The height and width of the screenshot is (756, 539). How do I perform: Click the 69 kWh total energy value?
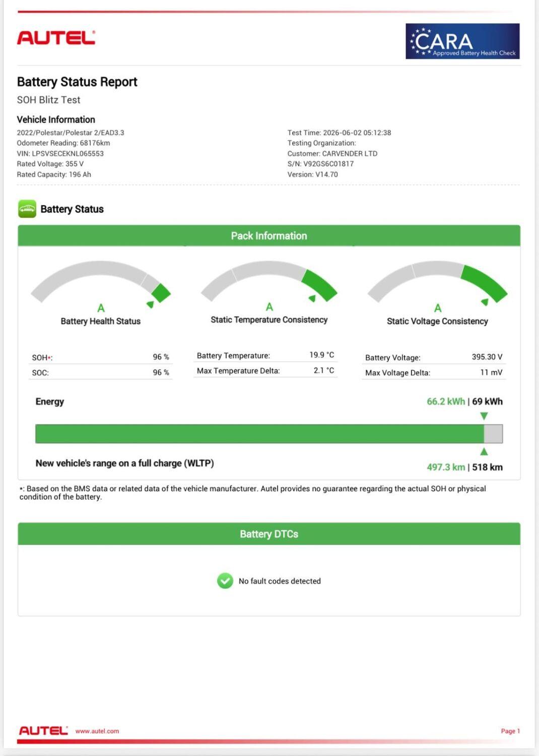click(x=488, y=402)
